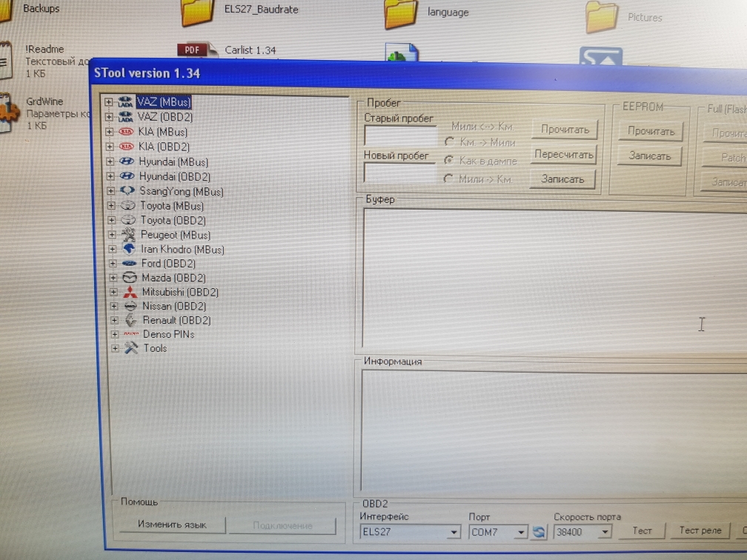Image resolution: width=747 pixels, height=560 pixels.
Task: Click the Lada icon beside VAZ (OBD2)
Action: point(126,117)
